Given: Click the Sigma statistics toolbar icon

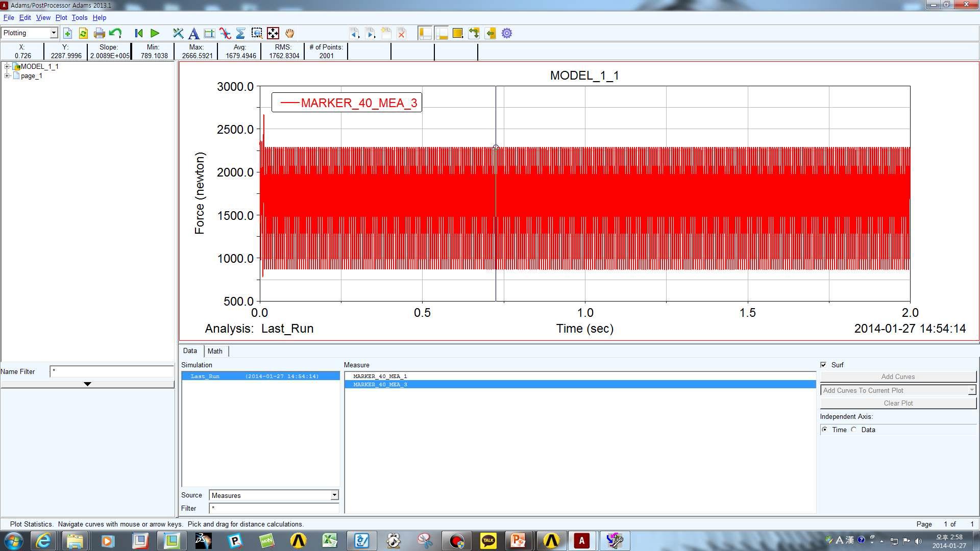Looking at the screenshot, I should pyautogui.click(x=241, y=34).
